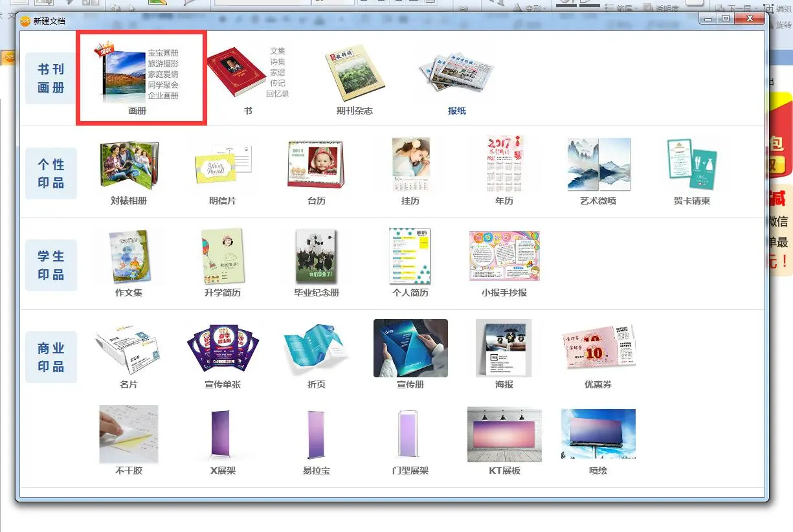Open the 易拉宝 roll-up banner icon
Viewport: 793px width, 532px height.
tap(316, 434)
